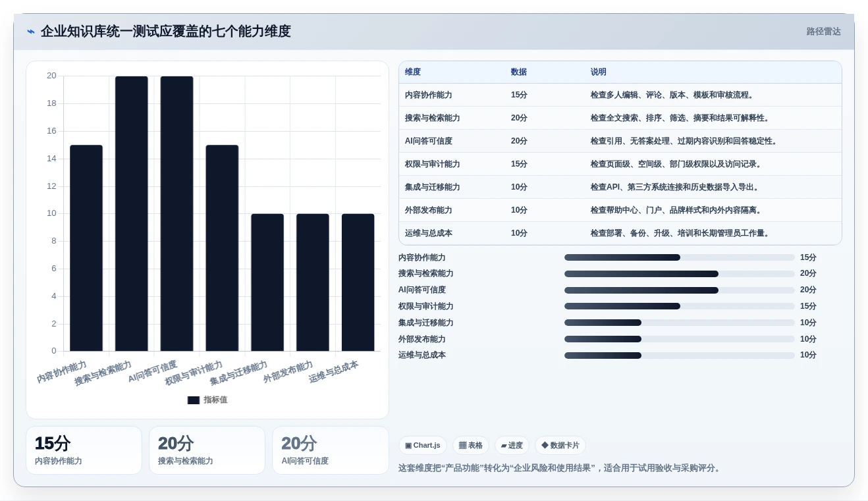
Task: Click the 10分 cell in 集成与迁移能力 table row
Action: pos(519,187)
